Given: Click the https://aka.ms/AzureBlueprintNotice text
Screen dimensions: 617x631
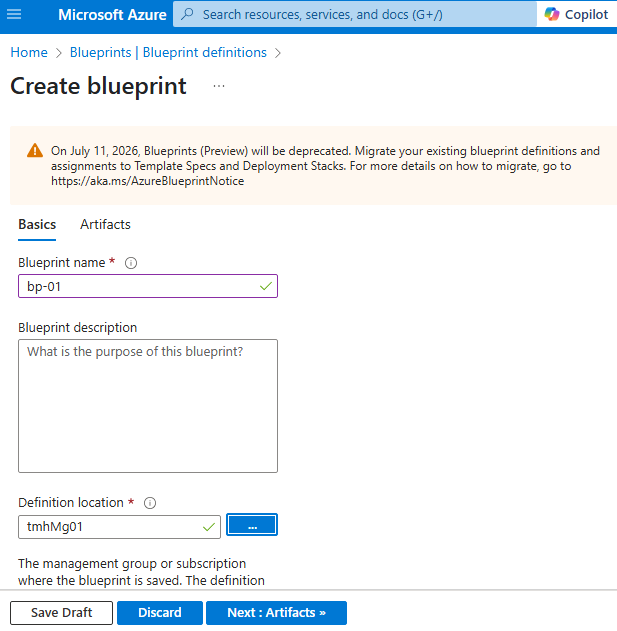Looking at the screenshot, I should [147, 181].
